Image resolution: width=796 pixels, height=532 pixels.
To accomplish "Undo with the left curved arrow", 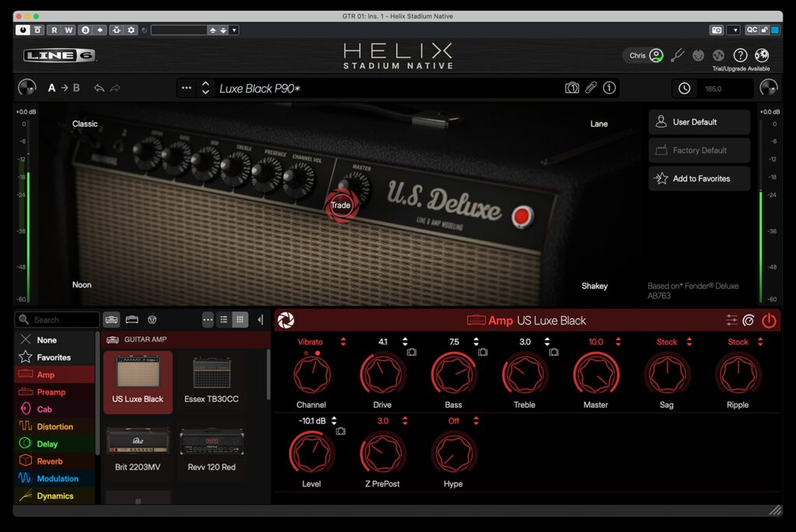I will (99, 89).
